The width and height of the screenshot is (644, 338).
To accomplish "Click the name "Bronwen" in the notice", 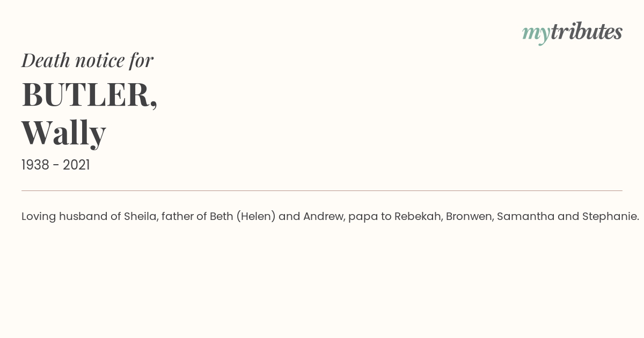I will pos(469,217).
